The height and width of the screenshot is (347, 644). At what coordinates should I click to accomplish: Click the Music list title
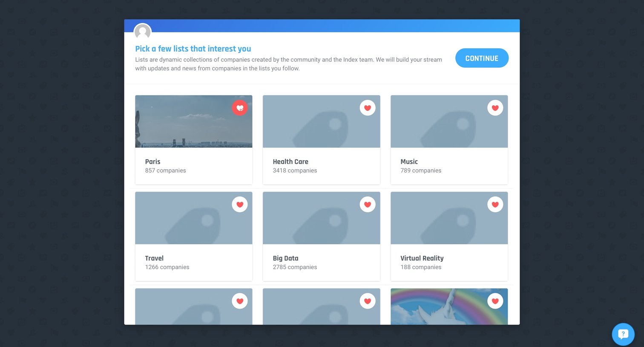coord(409,162)
